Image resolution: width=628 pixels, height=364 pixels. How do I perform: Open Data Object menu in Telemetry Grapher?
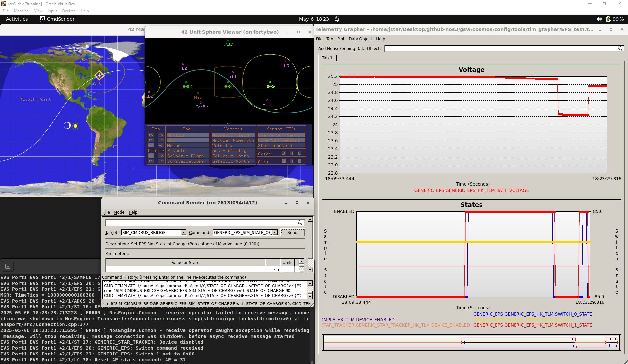(360, 39)
